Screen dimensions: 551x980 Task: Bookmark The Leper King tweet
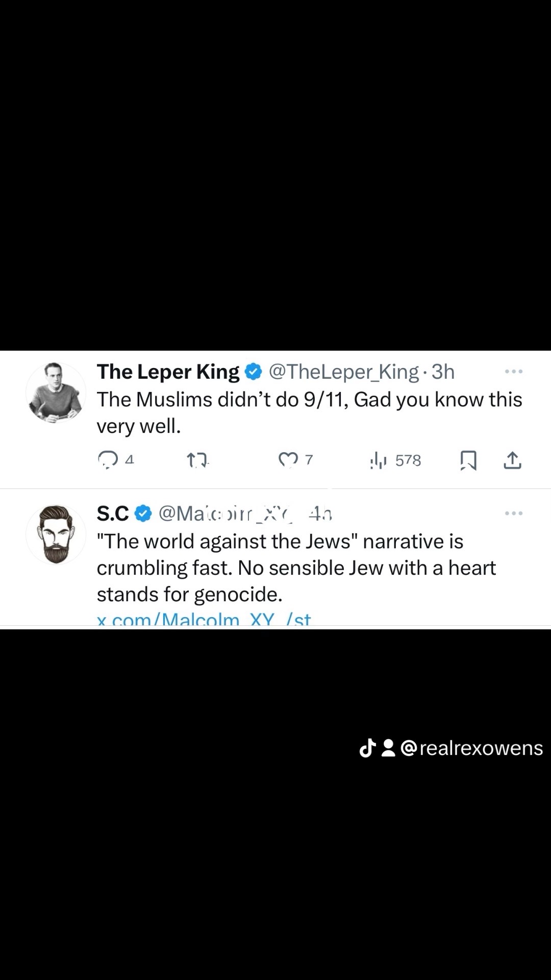(468, 460)
